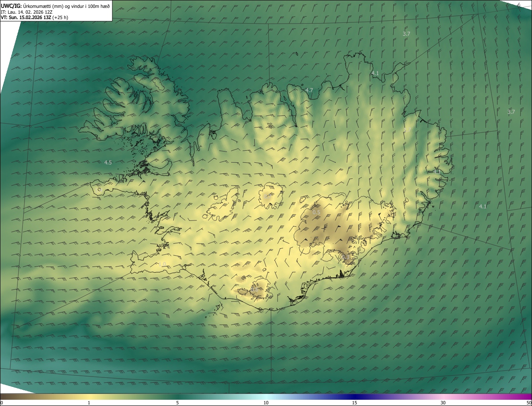Click the colorbar tick labeled 30
The height and width of the screenshot is (406, 532).
click(x=443, y=403)
